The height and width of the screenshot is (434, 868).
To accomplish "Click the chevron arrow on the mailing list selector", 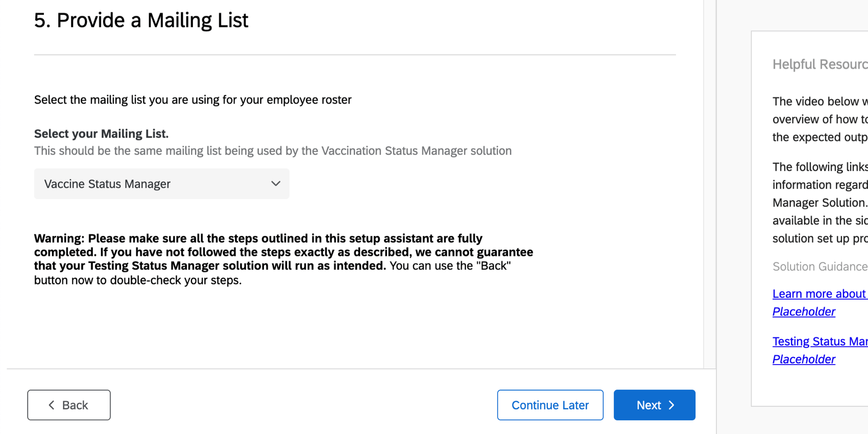I will tap(275, 183).
